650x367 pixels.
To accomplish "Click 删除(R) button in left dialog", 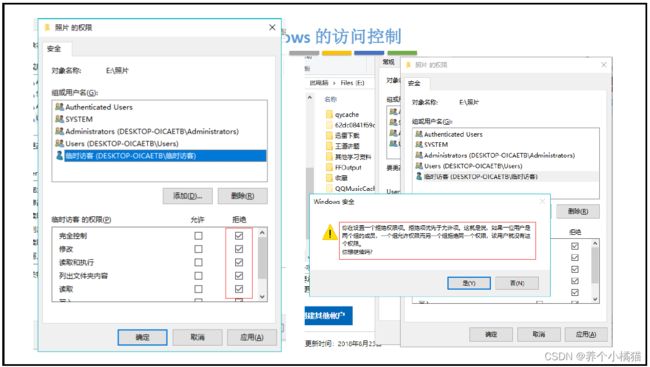I will tap(243, 196).
